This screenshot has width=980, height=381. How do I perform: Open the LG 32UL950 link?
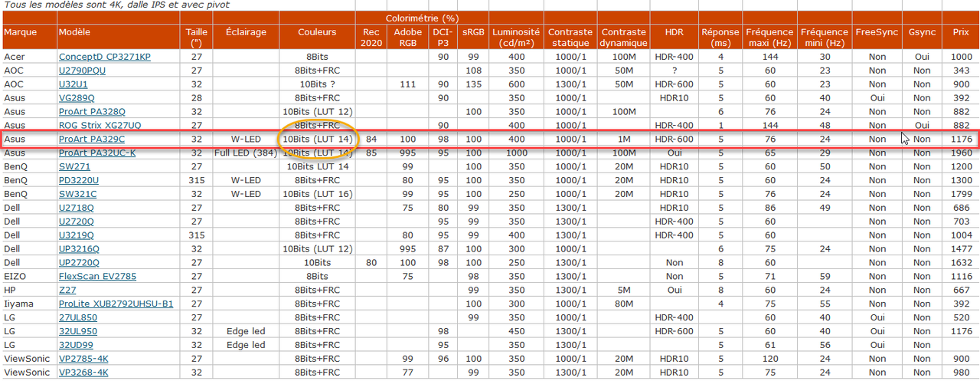(78, 332)
